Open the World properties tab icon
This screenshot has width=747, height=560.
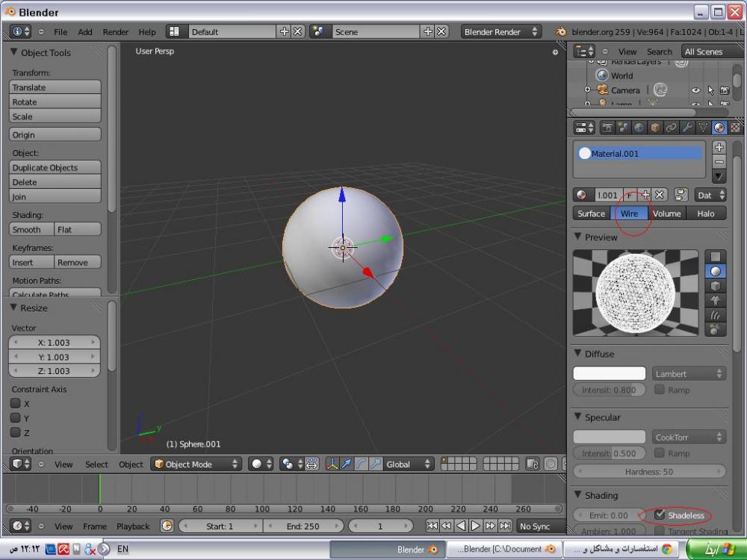click(x=639, y=128)
